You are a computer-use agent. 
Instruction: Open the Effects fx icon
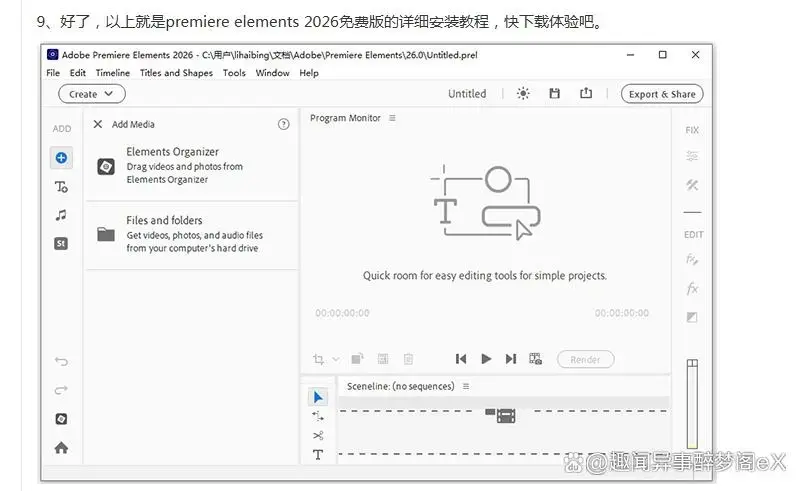692,288
